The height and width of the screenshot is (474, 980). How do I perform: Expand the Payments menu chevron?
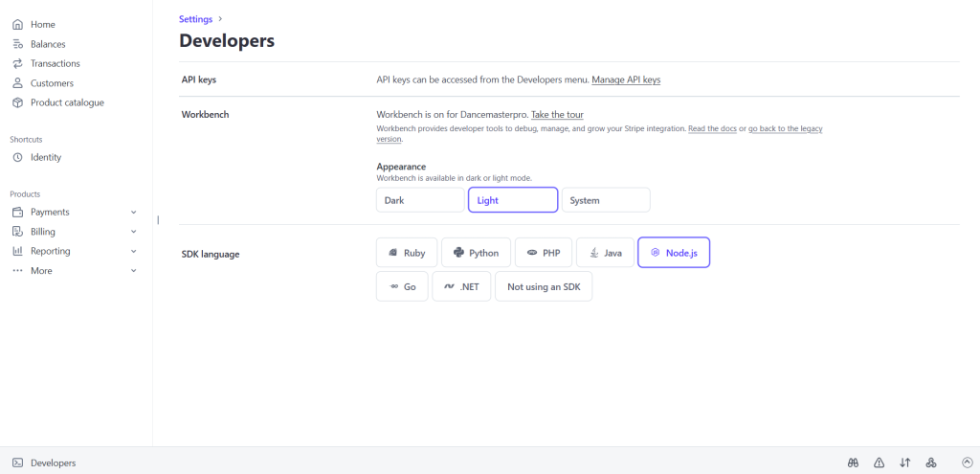pyautogui.click(x=134, y=213)
